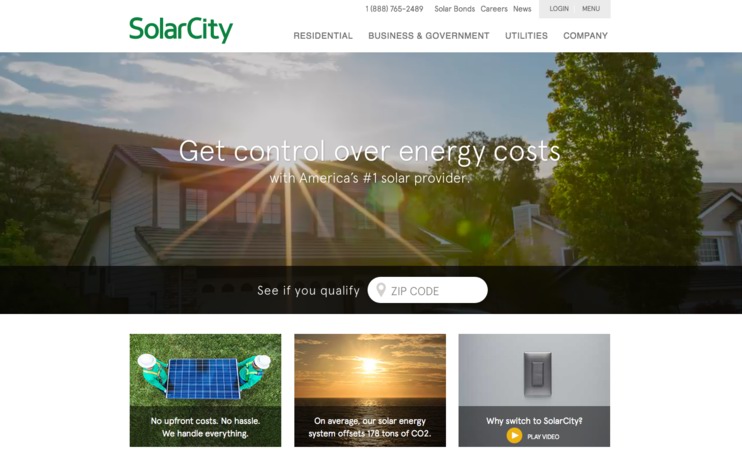Click the location pin icon in ZIP field
Viewport: 742px width, 469px height.
coord(380,290)
